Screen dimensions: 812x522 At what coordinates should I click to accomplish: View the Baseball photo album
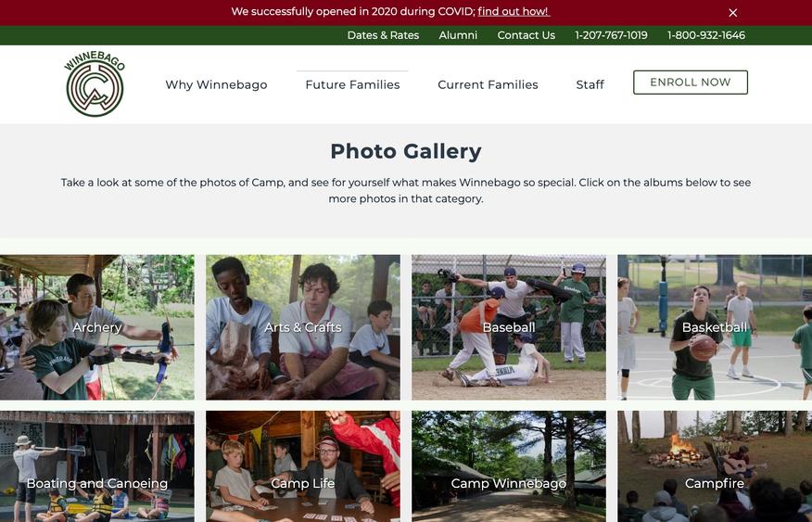tap(509, 327)
